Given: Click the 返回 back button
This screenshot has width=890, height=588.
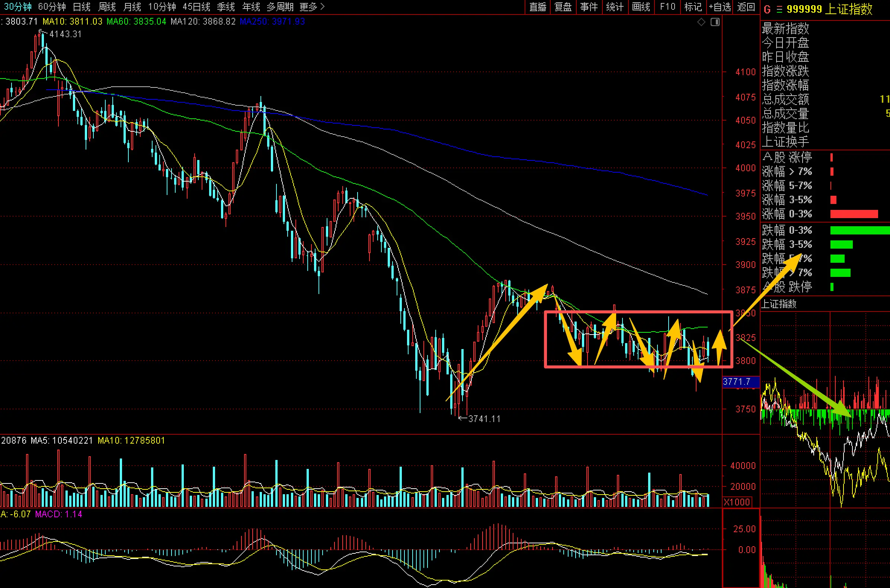Looking at the screenshot, I should pyautogui.click(x=746, y=7).
